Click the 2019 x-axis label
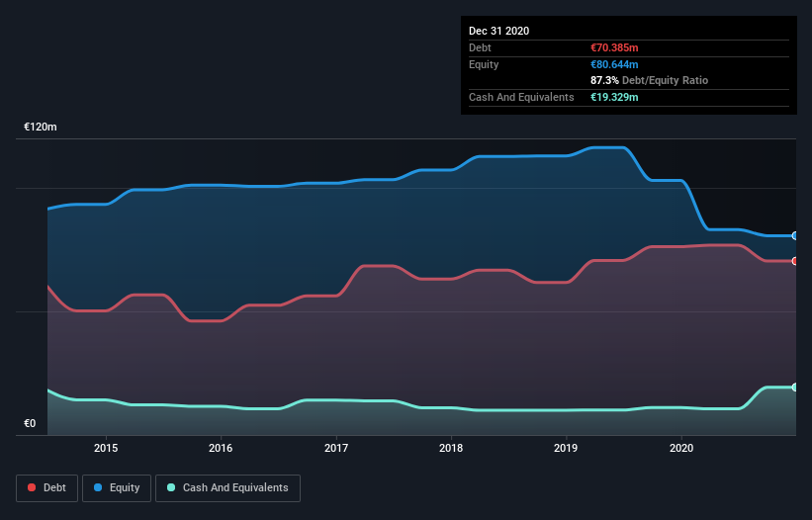The image size is (812, 520). (566, 448)
